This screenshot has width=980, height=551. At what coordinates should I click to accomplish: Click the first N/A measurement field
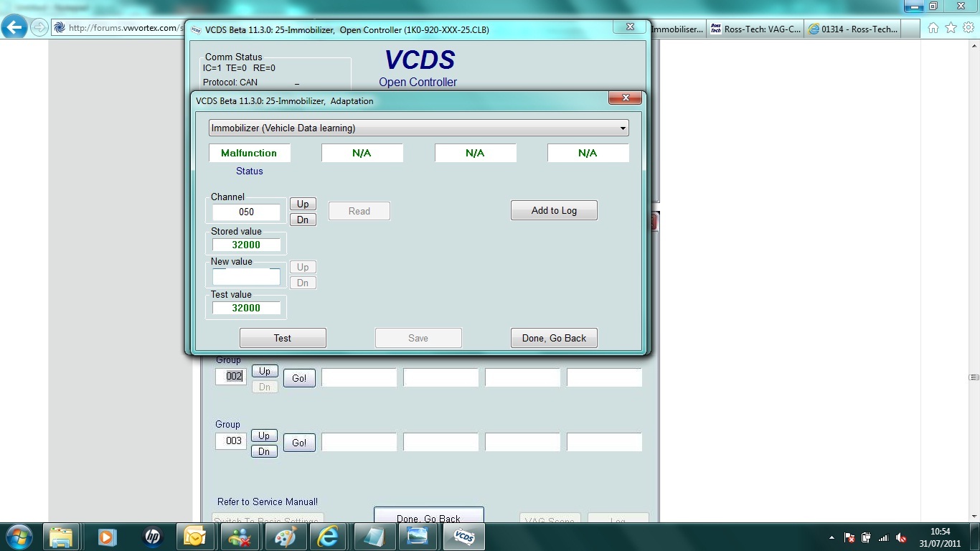pyautogui.click(x=362, y=153)
